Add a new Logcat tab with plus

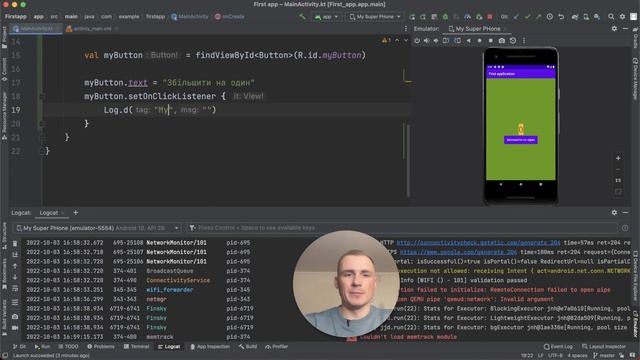(x=76, y=213)
